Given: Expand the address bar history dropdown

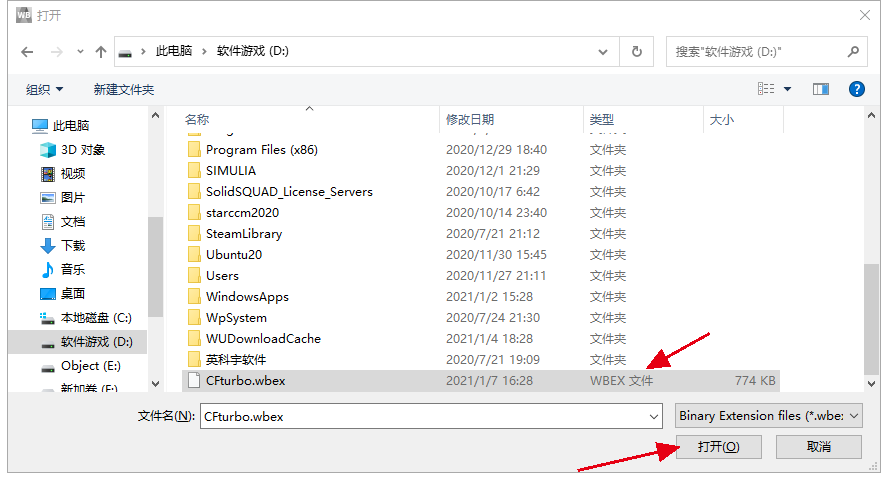Looking at the screenshot, I should pos(603,52).
